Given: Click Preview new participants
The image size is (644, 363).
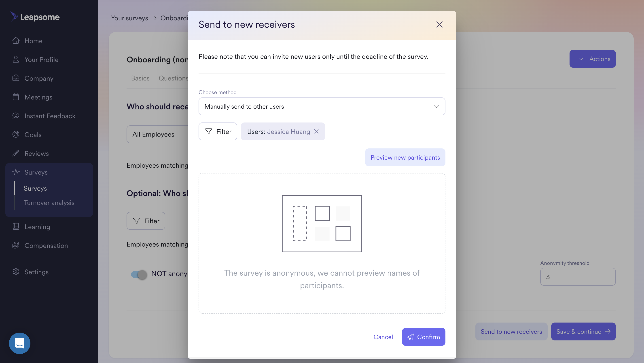Looking at the screenshot, I should pyautogui.click(x=405, y=157).
